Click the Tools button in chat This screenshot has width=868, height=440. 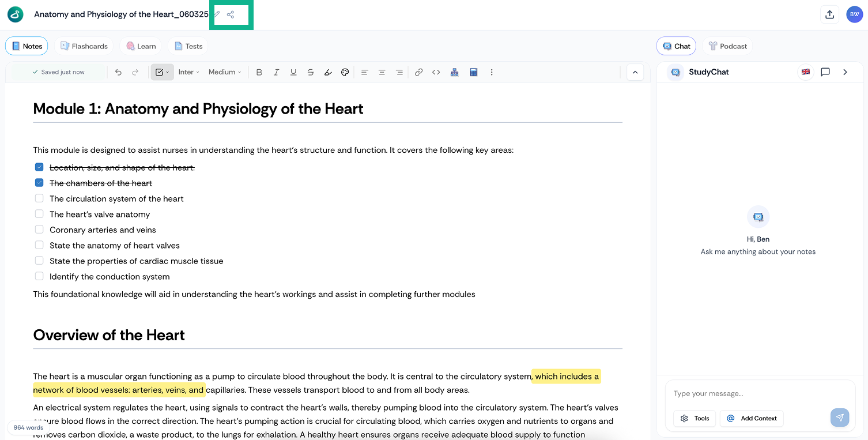695,418
